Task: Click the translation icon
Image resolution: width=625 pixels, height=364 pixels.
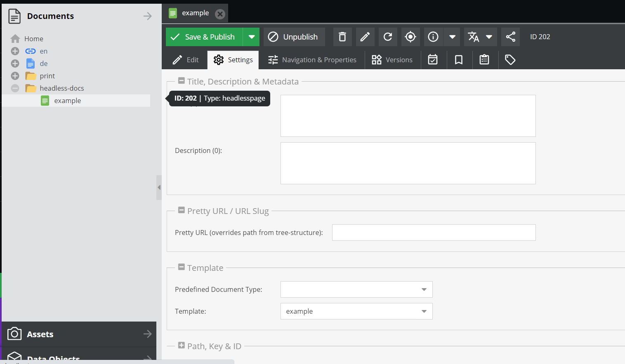Action: 473,37
